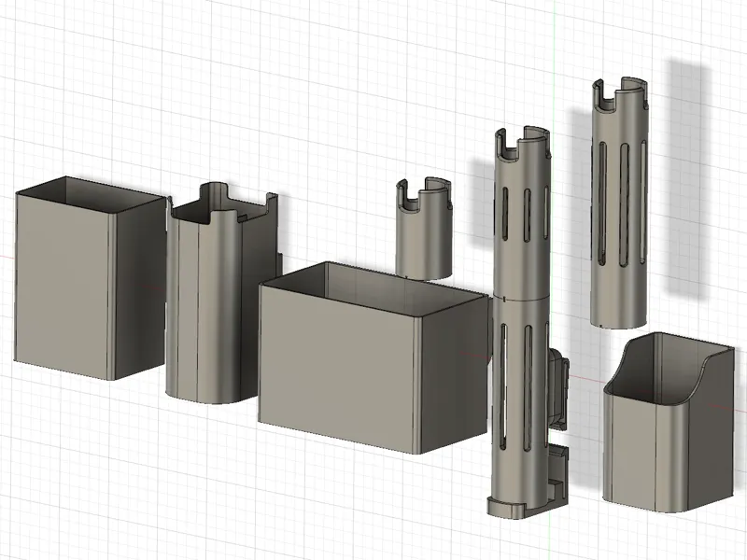
Task: Select the short notched cylinder model
Action: [424, 228]
